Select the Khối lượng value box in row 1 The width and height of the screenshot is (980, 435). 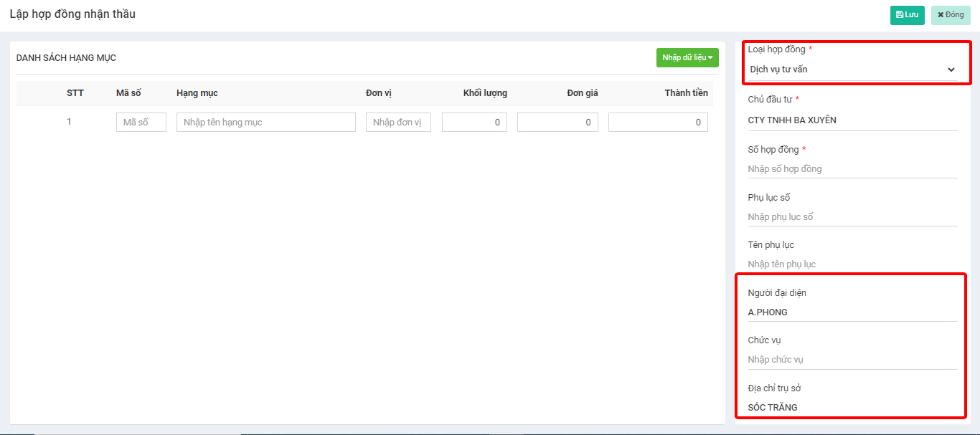point(474,123)
